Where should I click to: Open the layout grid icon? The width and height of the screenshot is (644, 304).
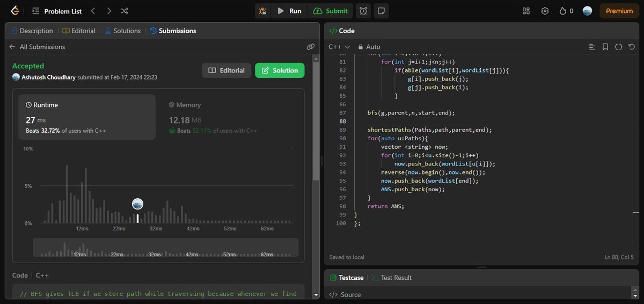(526, 11)
